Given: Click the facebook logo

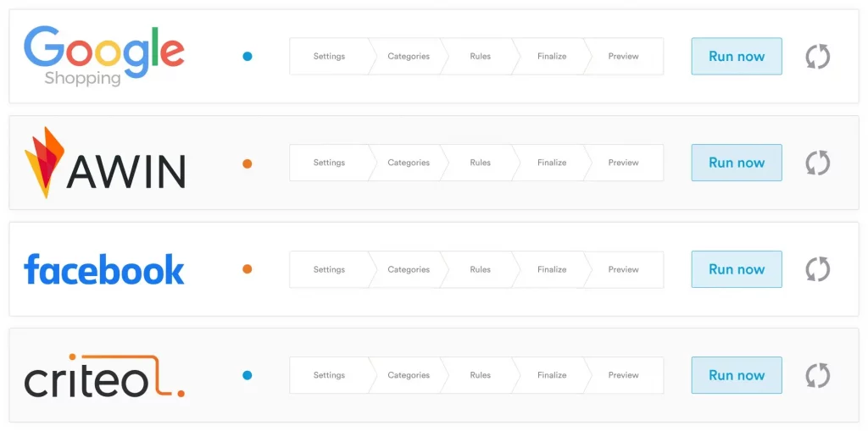Looking at the screenshot, I should tap(104, 269).
